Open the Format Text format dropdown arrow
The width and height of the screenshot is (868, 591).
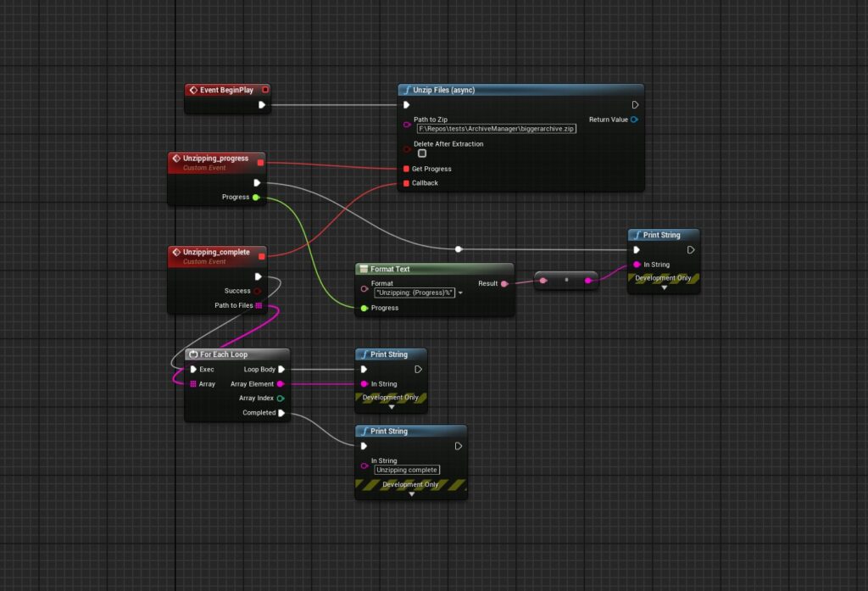(x=460, y=293)
